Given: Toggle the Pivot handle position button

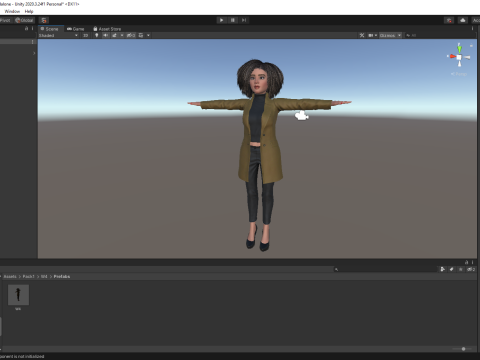Looking at the screenshot, I should point(6,20).
